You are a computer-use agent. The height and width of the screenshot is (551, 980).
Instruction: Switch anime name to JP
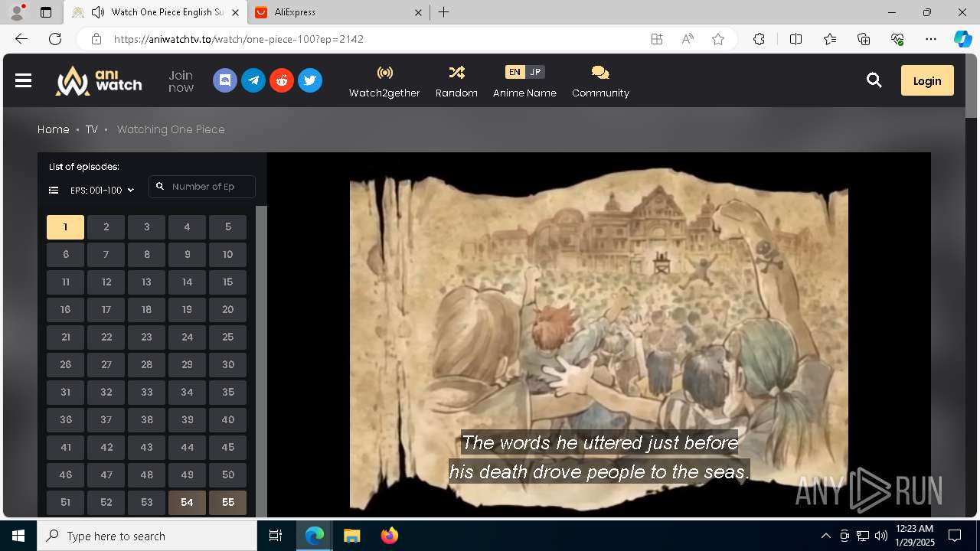(x=535, y=72)
